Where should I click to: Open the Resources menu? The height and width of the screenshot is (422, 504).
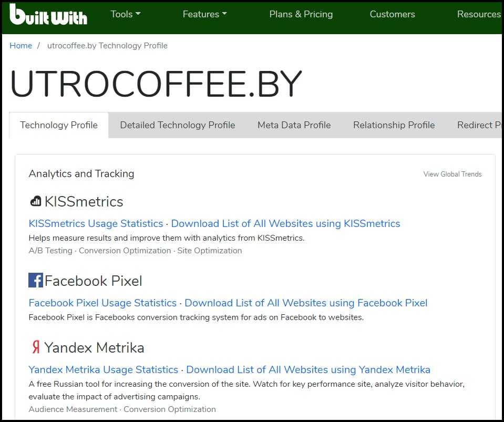[478, 14]
